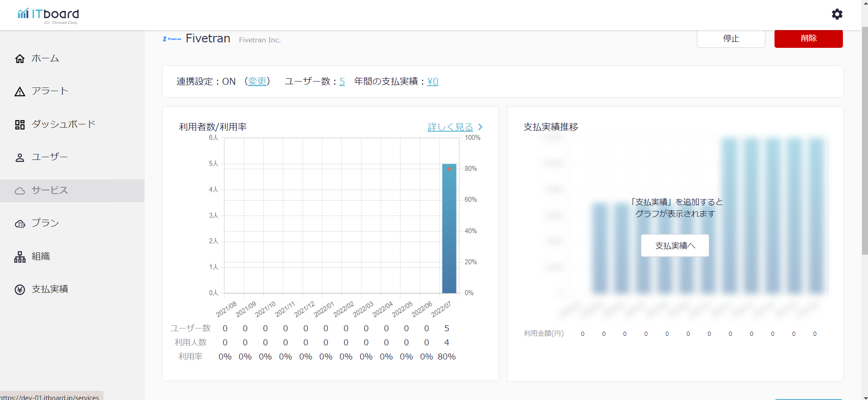Viewport: 868px width, 400px height.
Task: Click the 支払実績へ button
Action: pos(675,246)
